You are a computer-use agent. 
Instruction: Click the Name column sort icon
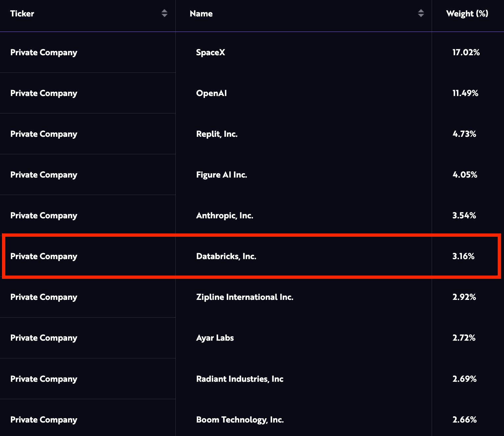click(421, 13)
